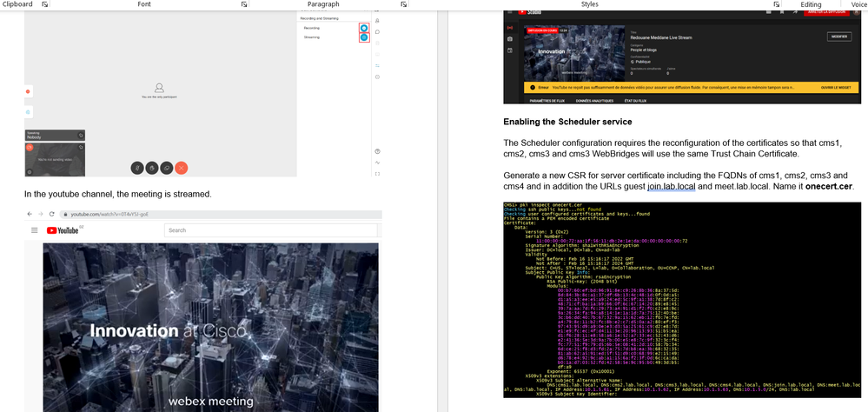The width and height of the screenshot is (868, 412).
Task: Open the Paragraph settings dialog launcher
Action: (x=403, y=3)
